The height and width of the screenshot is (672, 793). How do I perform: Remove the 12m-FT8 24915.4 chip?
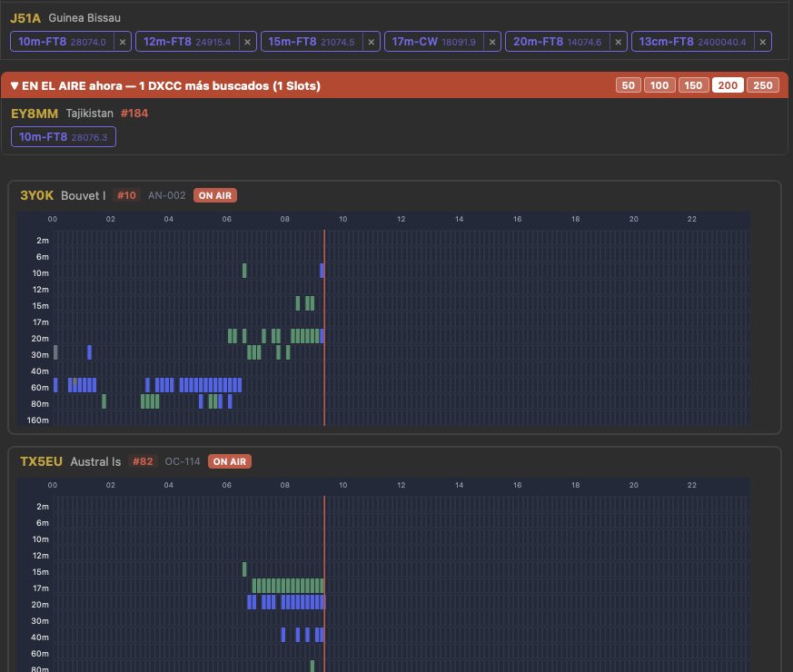click(x=247, y=42)
